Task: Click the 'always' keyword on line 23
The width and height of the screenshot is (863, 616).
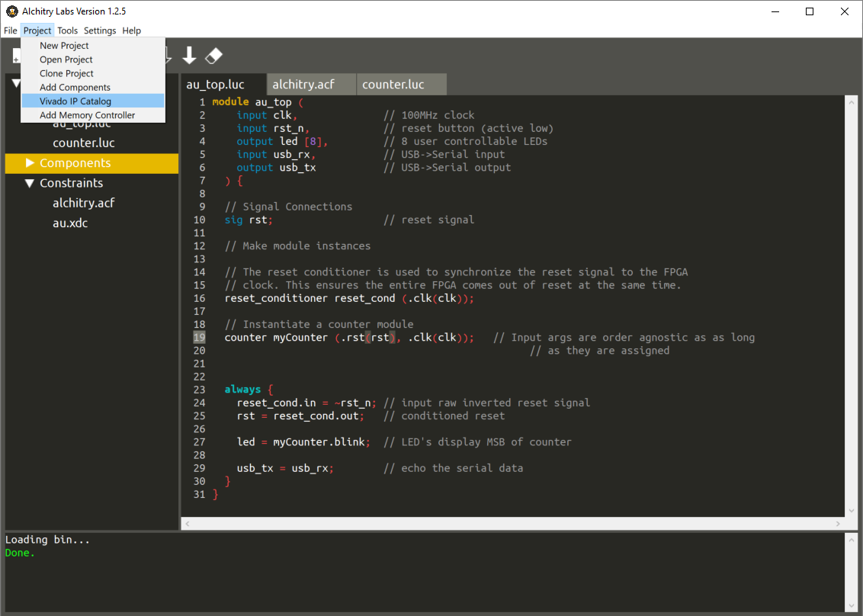Action: [x=242, y=390]
